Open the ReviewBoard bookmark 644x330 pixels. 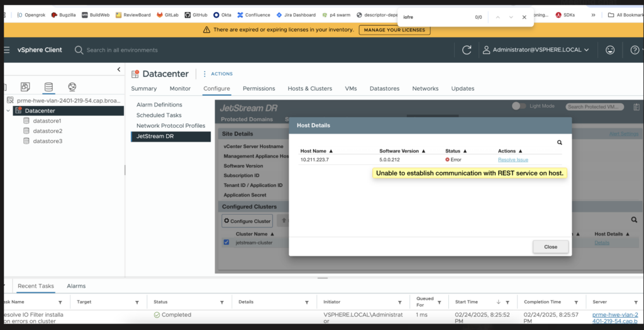[x=133, y=15]
